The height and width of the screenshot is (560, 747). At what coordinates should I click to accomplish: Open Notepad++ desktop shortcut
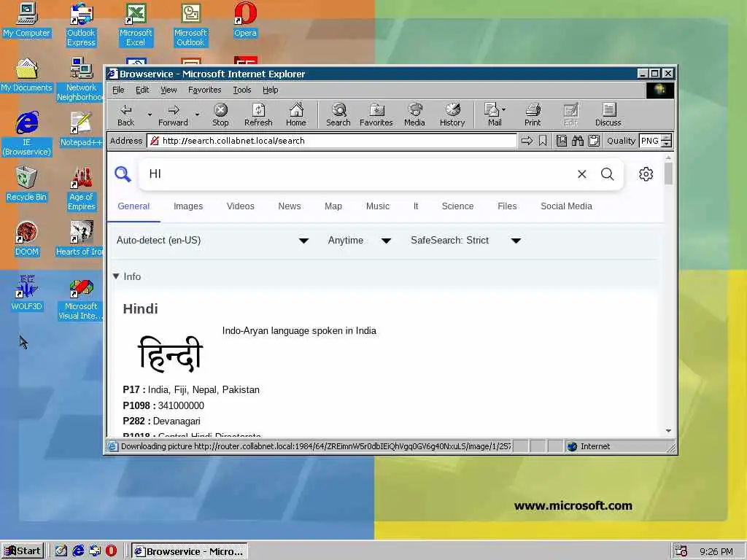pyautogui.click(x=81, y=130)
